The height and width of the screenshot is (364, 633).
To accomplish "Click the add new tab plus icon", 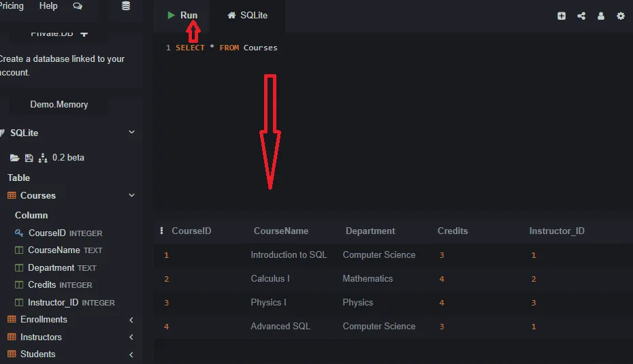I will [x=562, y=16].
